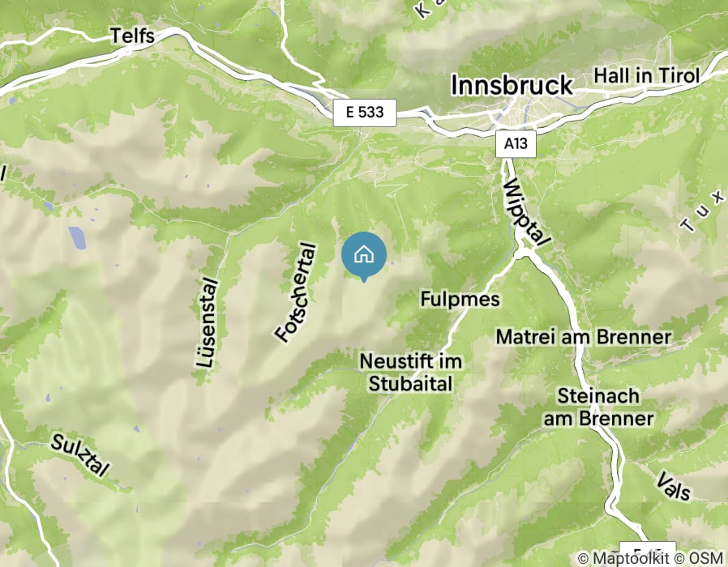
Task: Select the Telfs town label
Action: point(132,36)
